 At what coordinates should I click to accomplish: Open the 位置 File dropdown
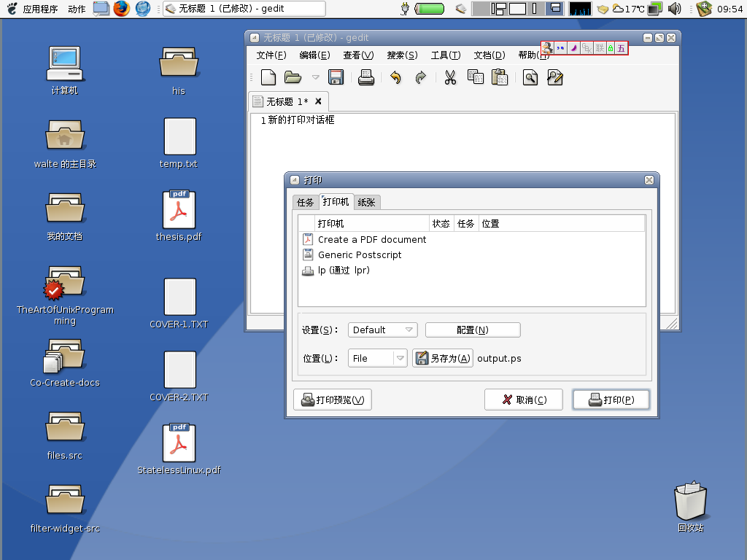(x=377, y=359)
